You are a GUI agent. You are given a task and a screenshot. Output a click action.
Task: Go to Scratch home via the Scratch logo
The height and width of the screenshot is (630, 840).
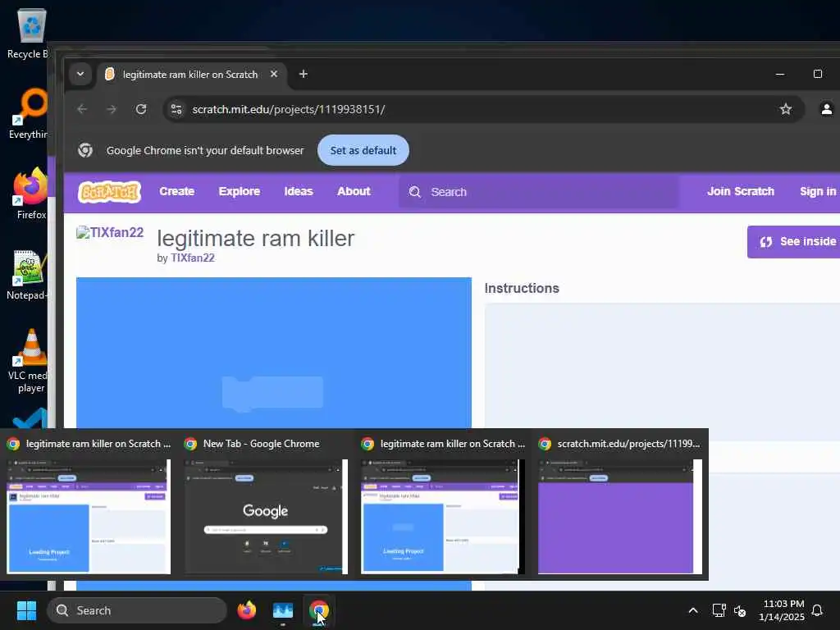110,192
